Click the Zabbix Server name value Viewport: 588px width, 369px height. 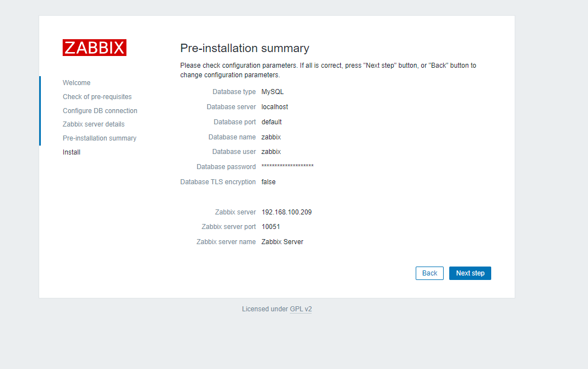tap(282, 242)
